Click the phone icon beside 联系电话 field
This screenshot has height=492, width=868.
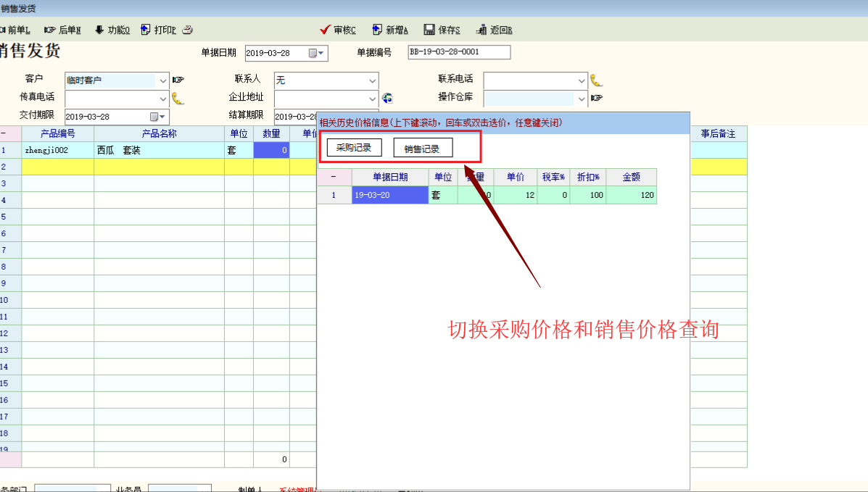[596, 80]
